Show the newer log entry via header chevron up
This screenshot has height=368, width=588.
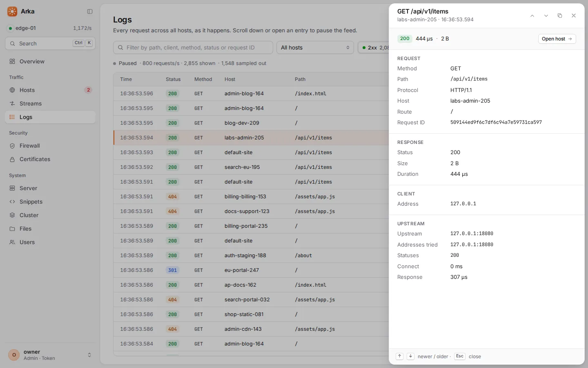click(x=532, y=16)
